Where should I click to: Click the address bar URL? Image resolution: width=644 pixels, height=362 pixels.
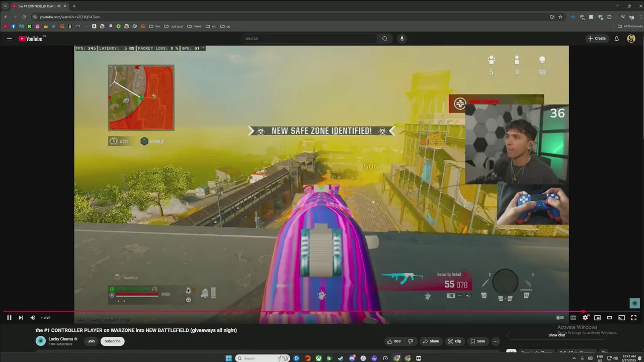[69, 17]
